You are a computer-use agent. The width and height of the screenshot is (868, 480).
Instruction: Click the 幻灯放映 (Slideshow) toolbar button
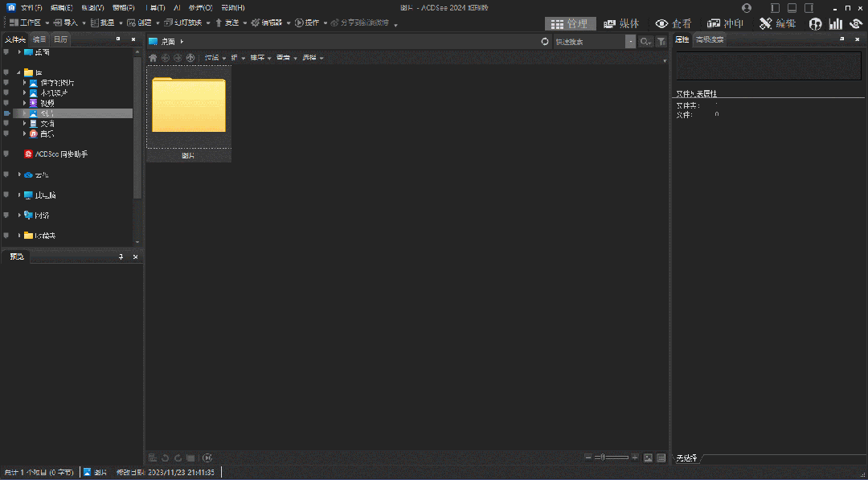(183, 23)
